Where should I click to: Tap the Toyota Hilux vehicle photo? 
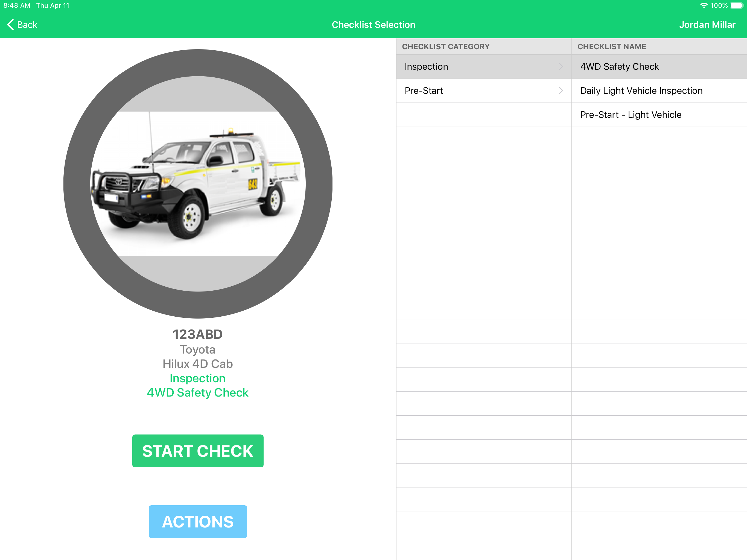click(x=198, y=183)
